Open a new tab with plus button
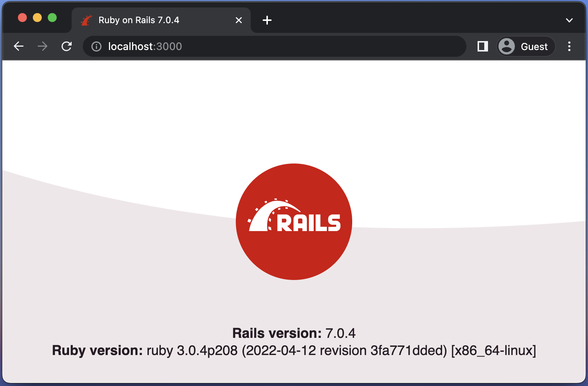The image size is (588, 386). 267,20
